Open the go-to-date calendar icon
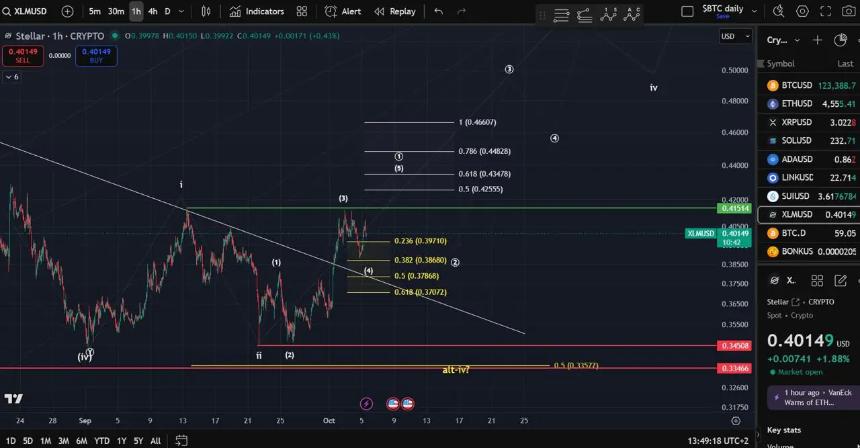 pos(181,441)
